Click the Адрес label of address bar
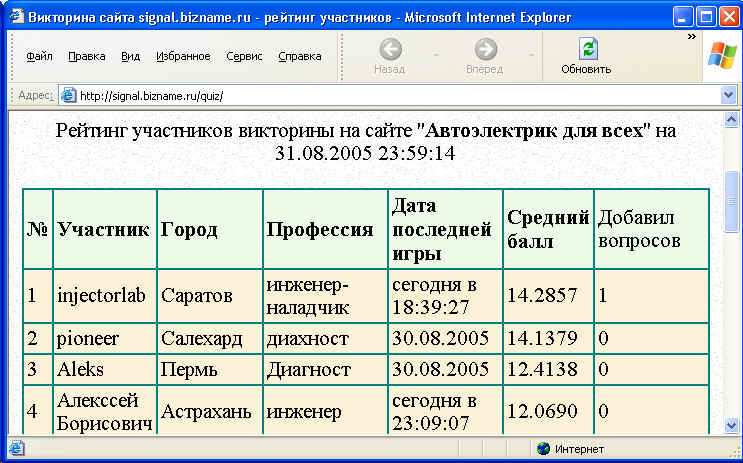 pyautogui.click(x=35, y=96)
